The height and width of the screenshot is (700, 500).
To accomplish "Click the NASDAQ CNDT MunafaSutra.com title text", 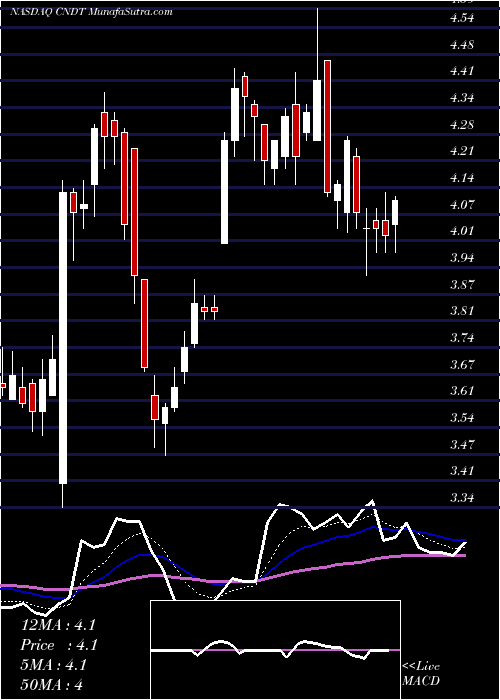I will [x=92, y=12].
